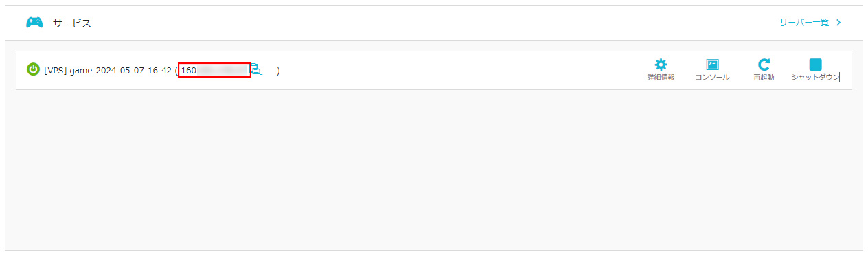The height and width of the screenshot is (254, 868).
Task: Click the シャットダウン text label
Action: tap(815, 78)
